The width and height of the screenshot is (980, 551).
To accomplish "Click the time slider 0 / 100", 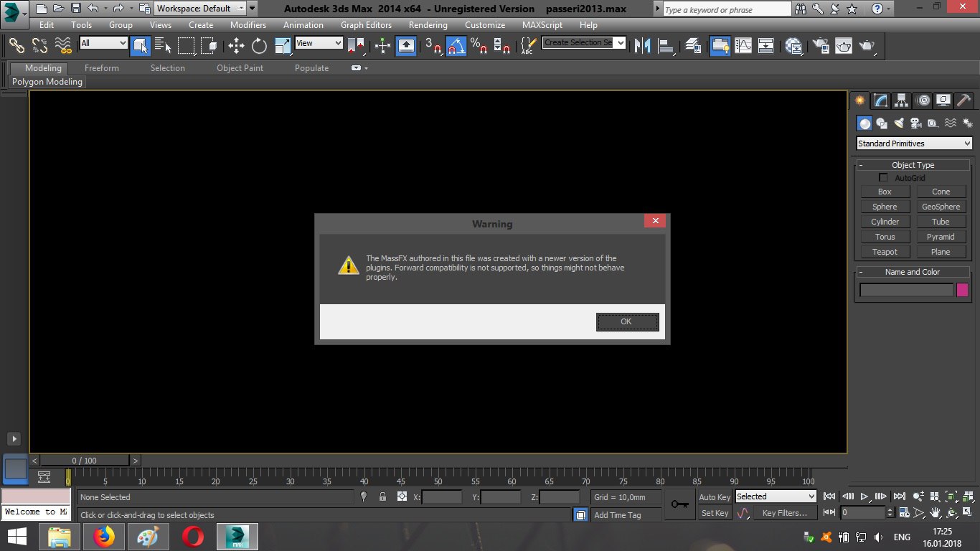I will pos(84,461).
